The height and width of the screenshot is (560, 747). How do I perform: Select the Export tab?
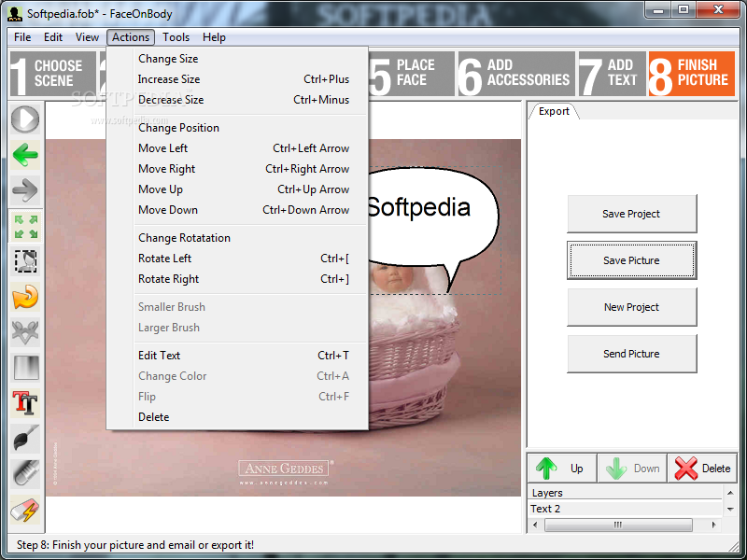tap(554, 111)
